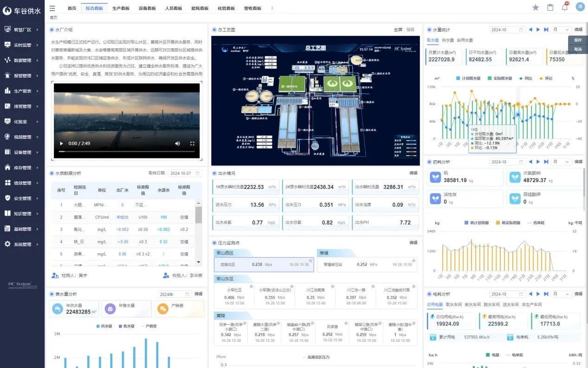Go to next month in 水量统计

(538, 29)
